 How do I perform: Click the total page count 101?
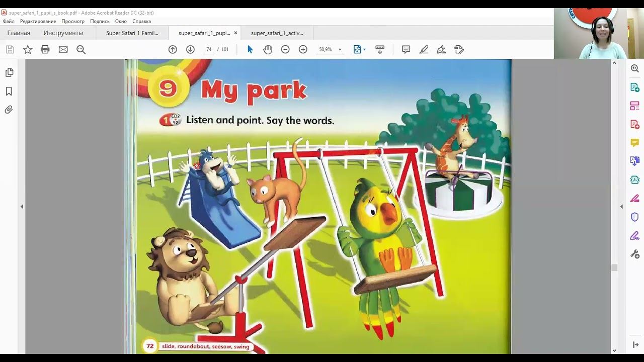pyautogui.click(x=225, y=49)
